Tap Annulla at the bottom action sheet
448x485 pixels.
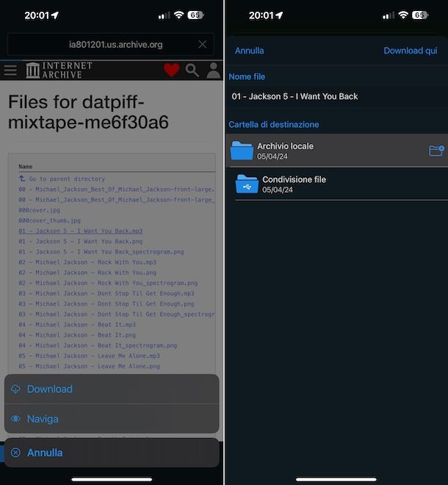click(112, 453)
